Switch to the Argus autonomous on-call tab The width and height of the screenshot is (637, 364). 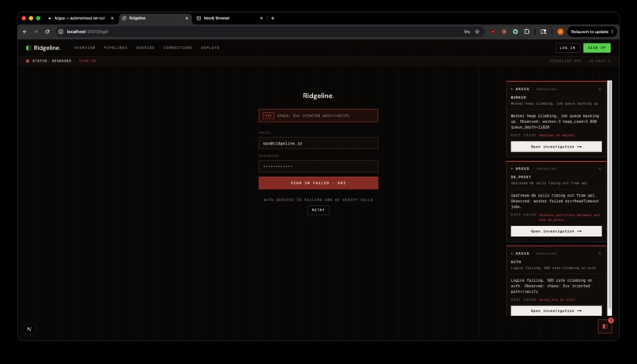click(x=79, y=18)
